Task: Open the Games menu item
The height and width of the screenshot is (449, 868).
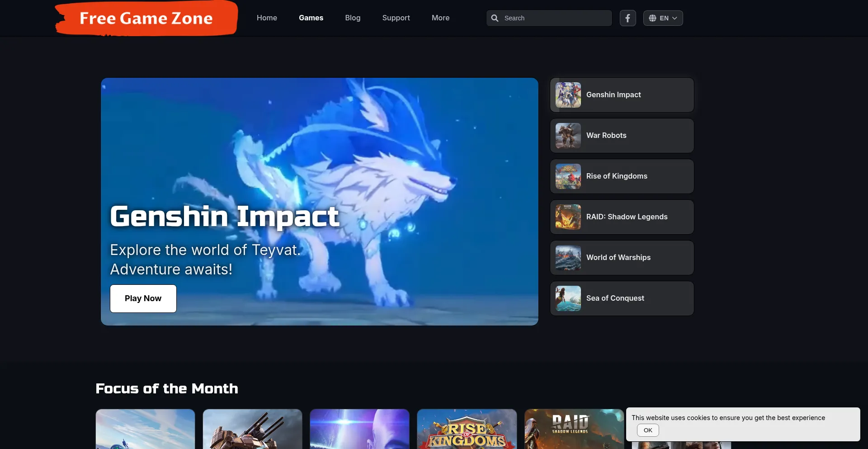Action: (x=311, y=18)
